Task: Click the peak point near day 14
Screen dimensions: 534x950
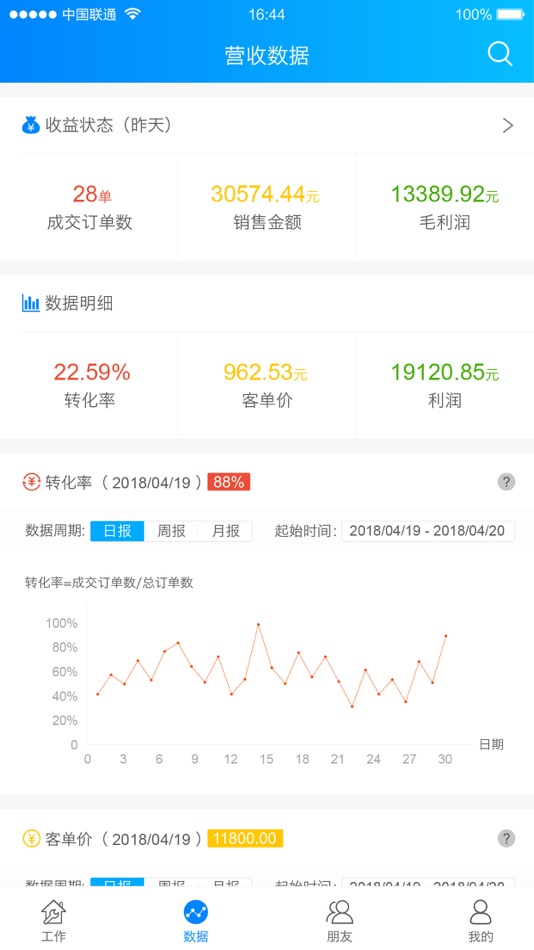Action: 258,624
